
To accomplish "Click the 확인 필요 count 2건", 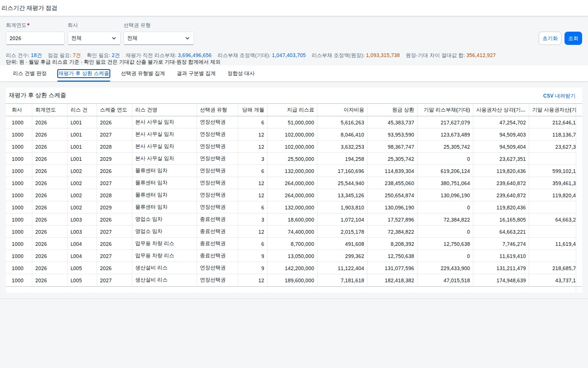I will [115, 56].
